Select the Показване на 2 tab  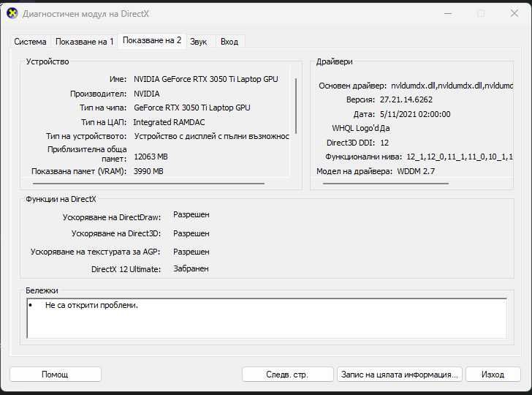[x=152, y=40]
